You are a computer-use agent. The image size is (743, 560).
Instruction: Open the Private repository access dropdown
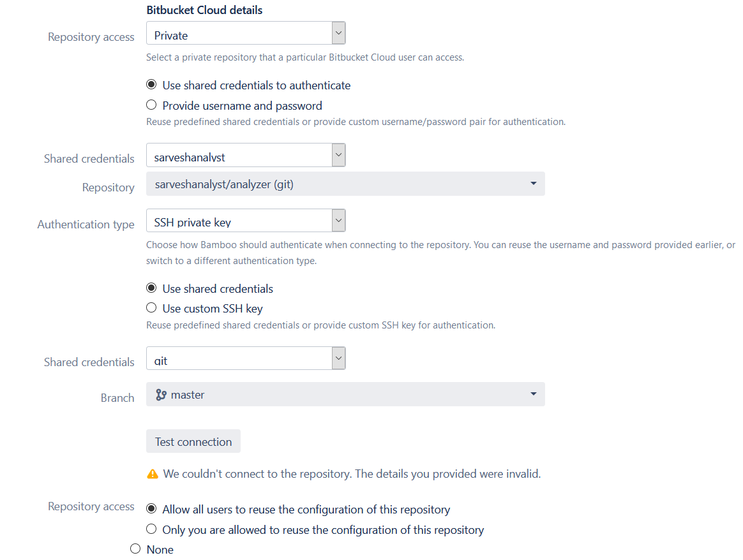coord(246,33)
